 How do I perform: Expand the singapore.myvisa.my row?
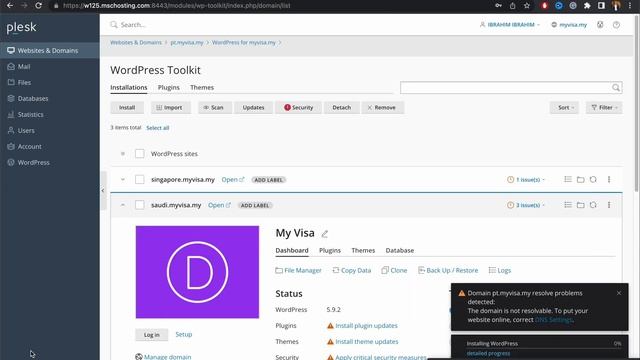click(x=122, y=180)
